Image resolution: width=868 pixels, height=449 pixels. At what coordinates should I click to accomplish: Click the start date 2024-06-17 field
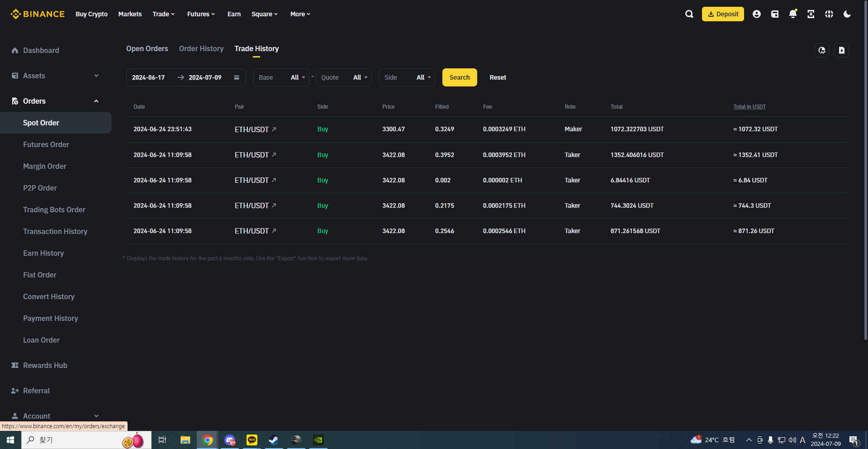tap(148, 77)
